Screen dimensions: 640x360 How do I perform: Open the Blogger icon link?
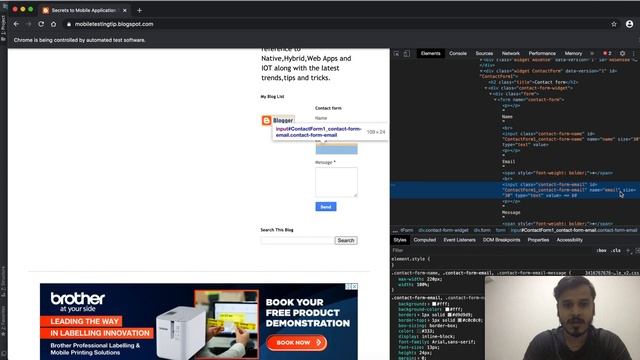pyautogui.click(x=266, y=120)
